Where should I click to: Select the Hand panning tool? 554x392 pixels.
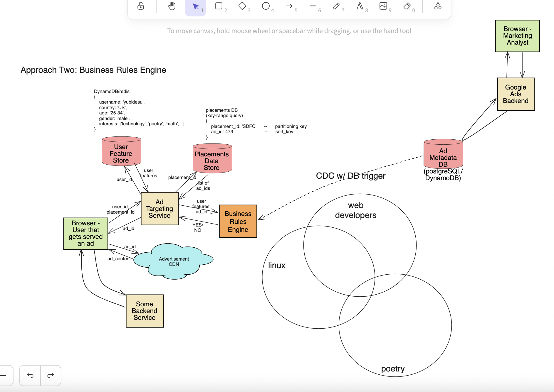pyautogui.click(x=172, y=6)
